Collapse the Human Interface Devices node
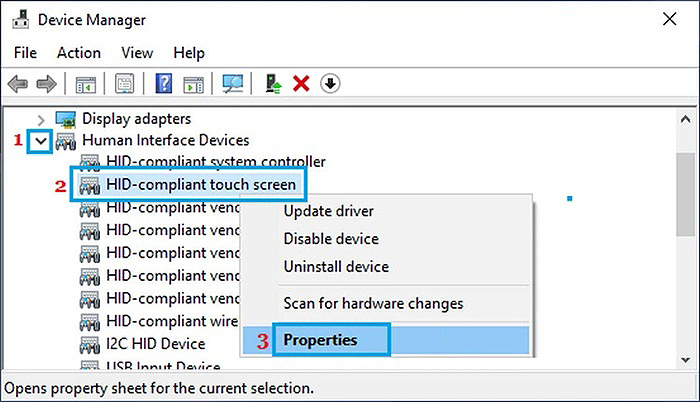The image size is (700, 402). 40,141
